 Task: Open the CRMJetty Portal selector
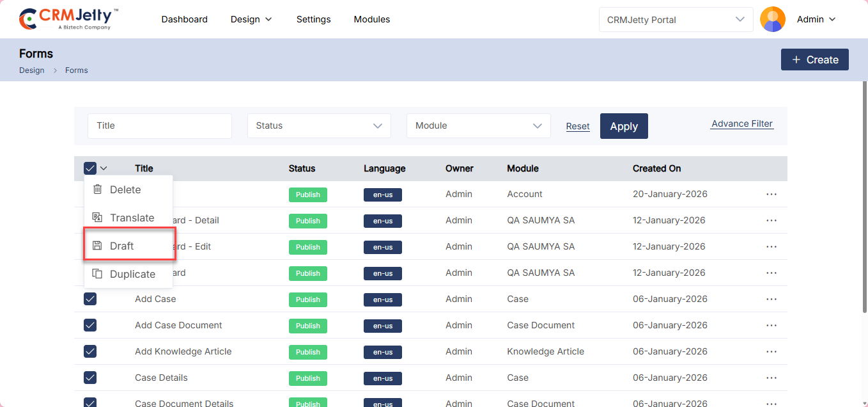676,20
